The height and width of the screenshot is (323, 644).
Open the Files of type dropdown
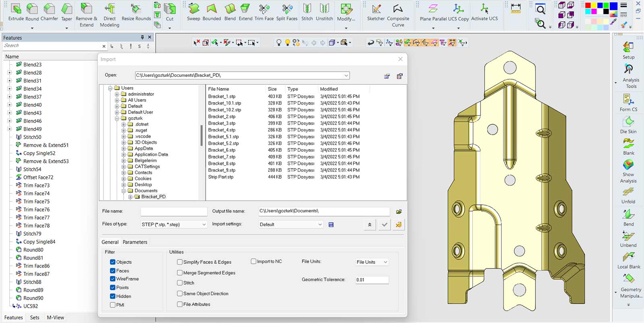click(x=173, y=224)
